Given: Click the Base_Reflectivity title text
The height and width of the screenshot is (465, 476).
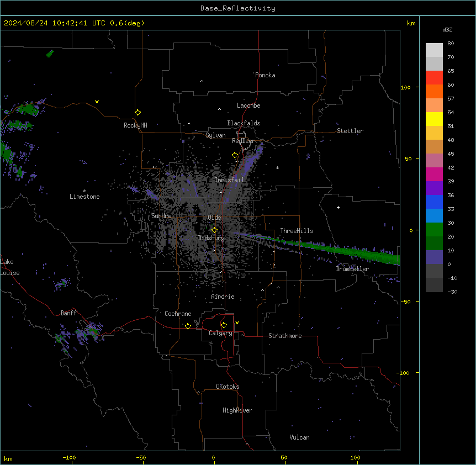Looking at the screenshot, I should 238,8.
